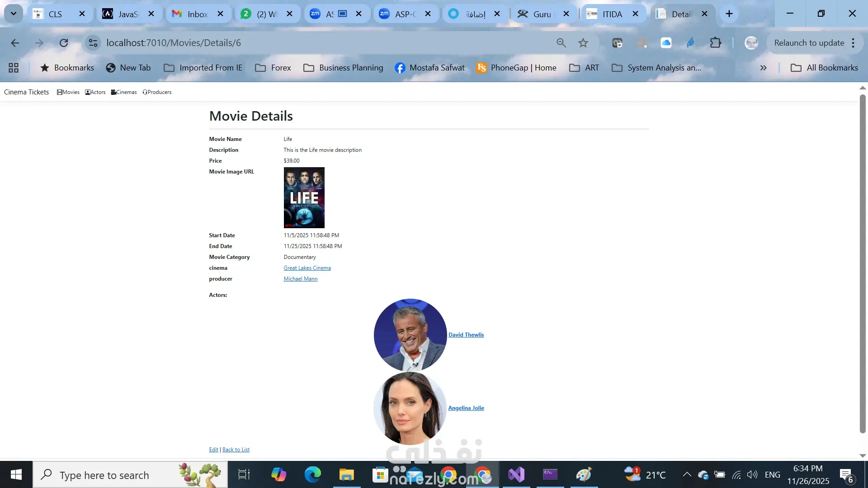Click the Back to List link
The height and width of the screenshot is (488, 868).
236,450
